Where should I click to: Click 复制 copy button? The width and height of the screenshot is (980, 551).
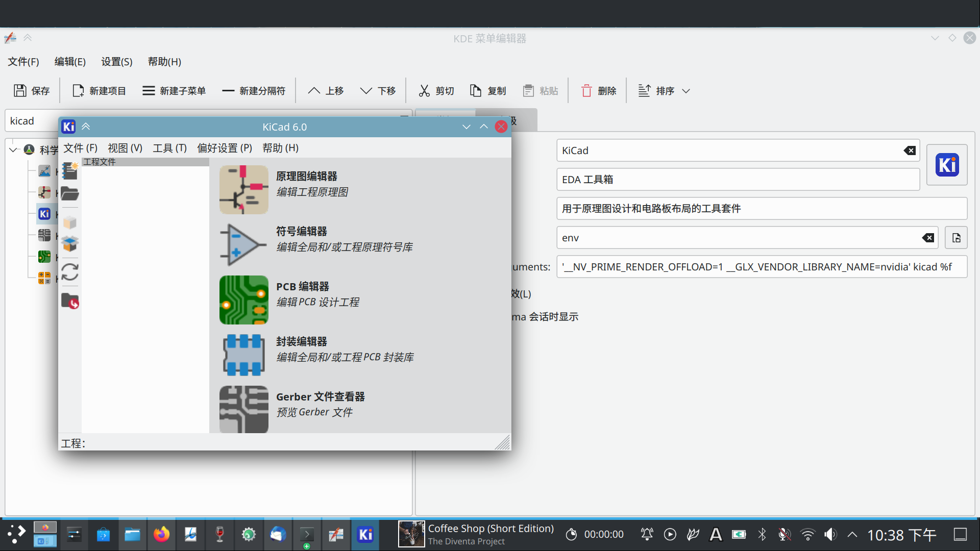click(x=488, y=91)
